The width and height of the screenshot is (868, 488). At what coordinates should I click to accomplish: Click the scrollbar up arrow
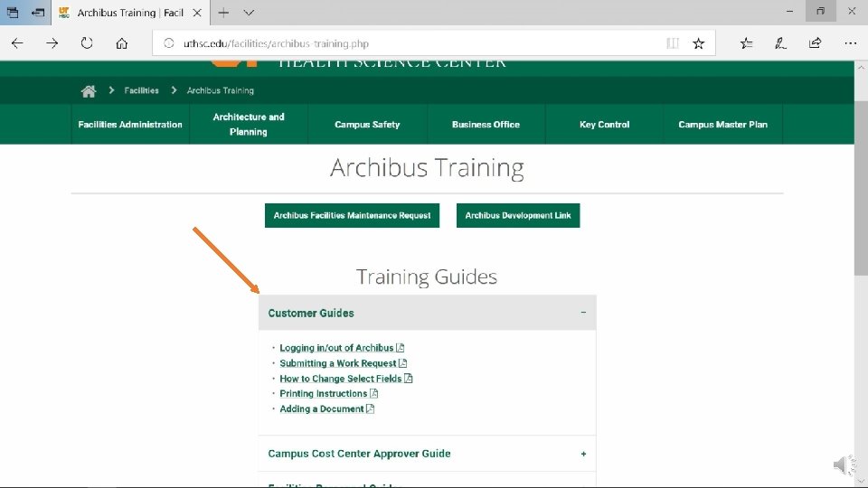[x=861, y=67]
